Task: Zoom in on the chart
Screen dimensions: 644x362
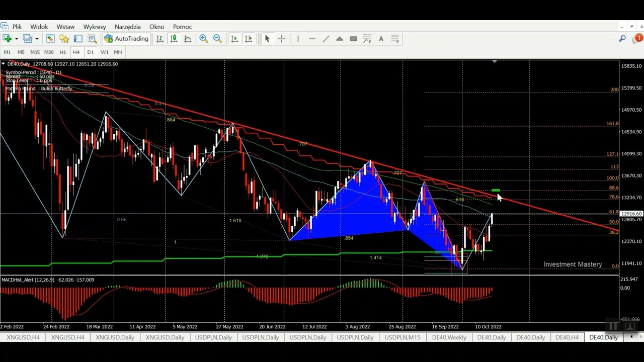Action: pos(204,39)
